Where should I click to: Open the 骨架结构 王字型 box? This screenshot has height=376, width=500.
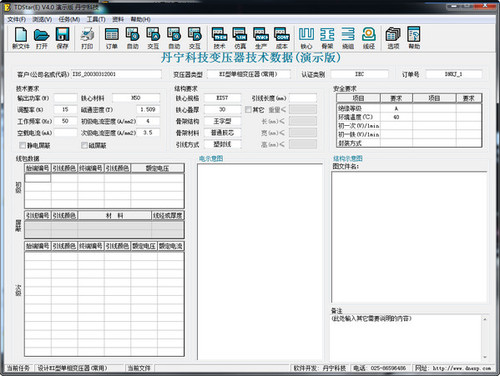[222, 121]
